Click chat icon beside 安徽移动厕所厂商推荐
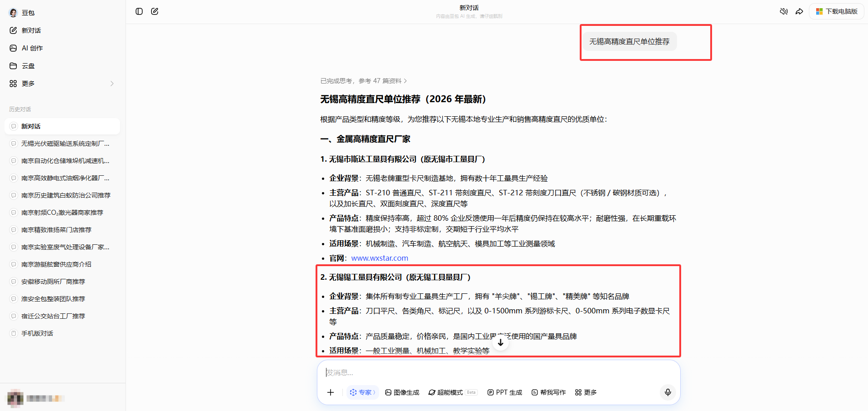 pyautogui.click(x=14, y=282)
